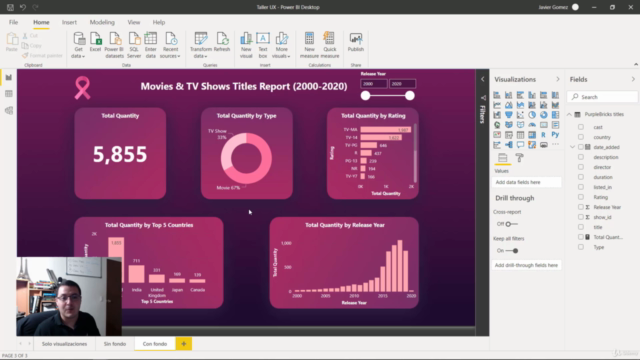Image resolution: width=640 pixels, height=360 pixels.
Task: Switch to Data view in left sidebar
Action: (x=9, y=94)
